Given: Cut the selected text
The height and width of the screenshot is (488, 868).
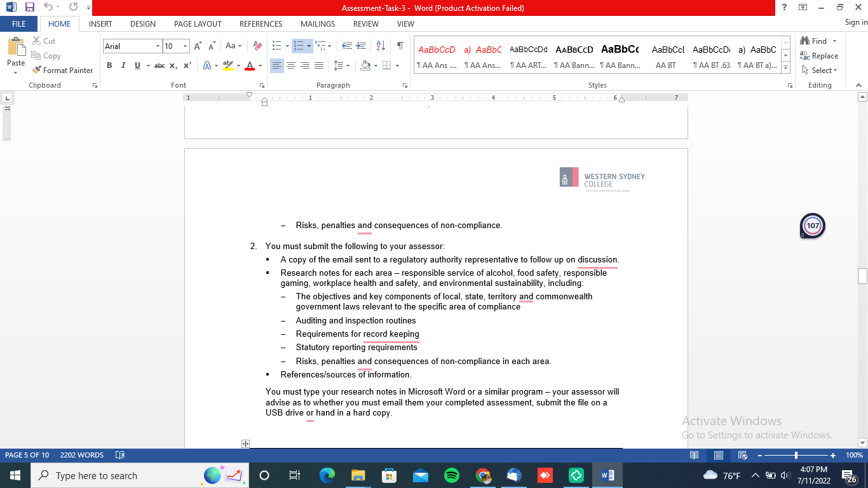Looking at the screenshot, I should [x=44, y=41].
